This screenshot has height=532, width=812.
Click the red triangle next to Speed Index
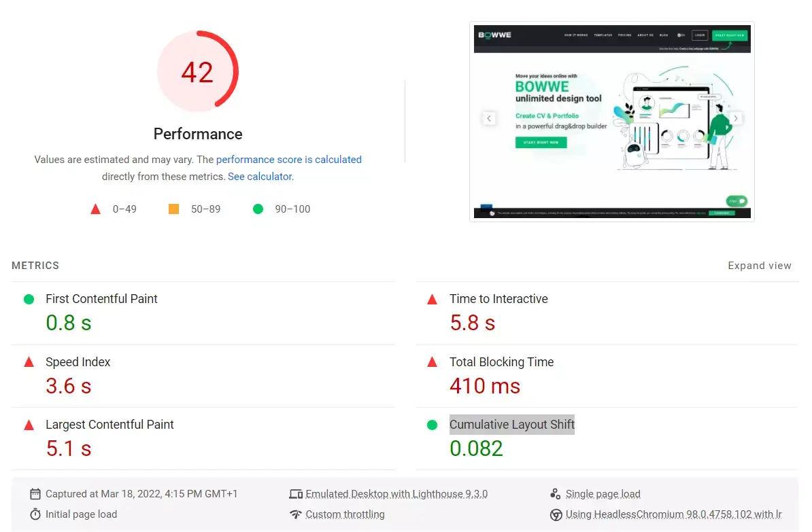click(29, 362)
